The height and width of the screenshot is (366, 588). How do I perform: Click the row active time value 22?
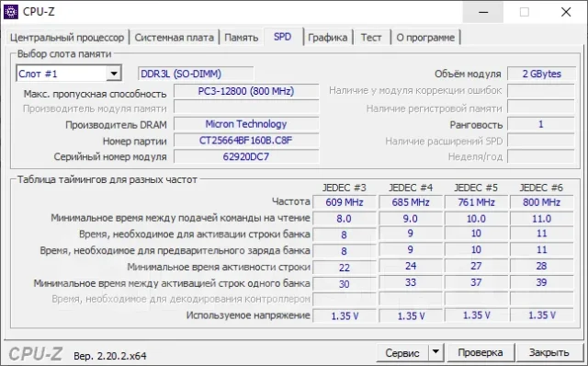(345, 268)
